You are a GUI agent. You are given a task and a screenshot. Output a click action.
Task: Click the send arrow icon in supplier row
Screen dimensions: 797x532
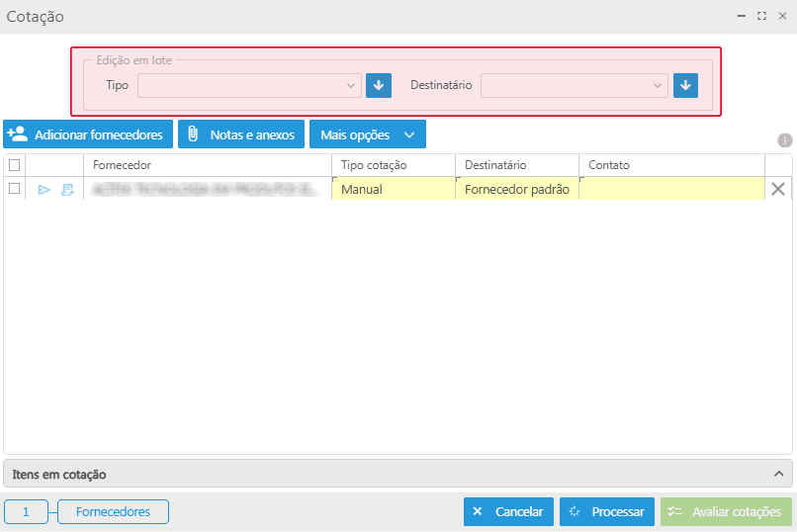pyautogui.click(x=44, y=190)
